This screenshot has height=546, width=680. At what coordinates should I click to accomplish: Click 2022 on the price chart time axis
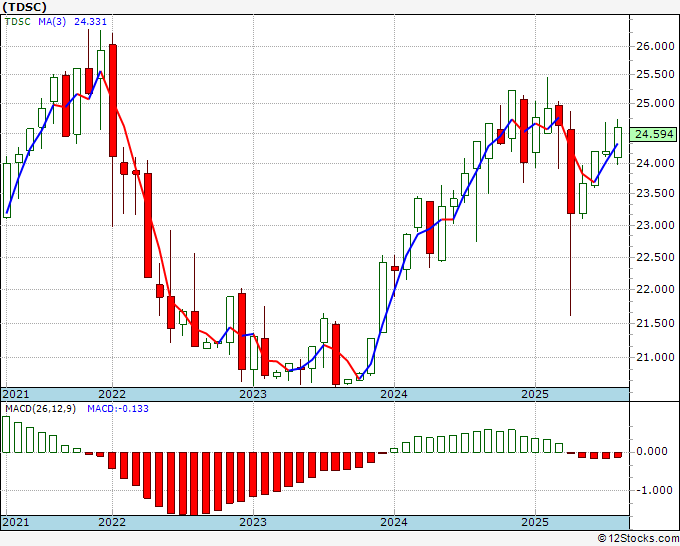coord(112,394)
